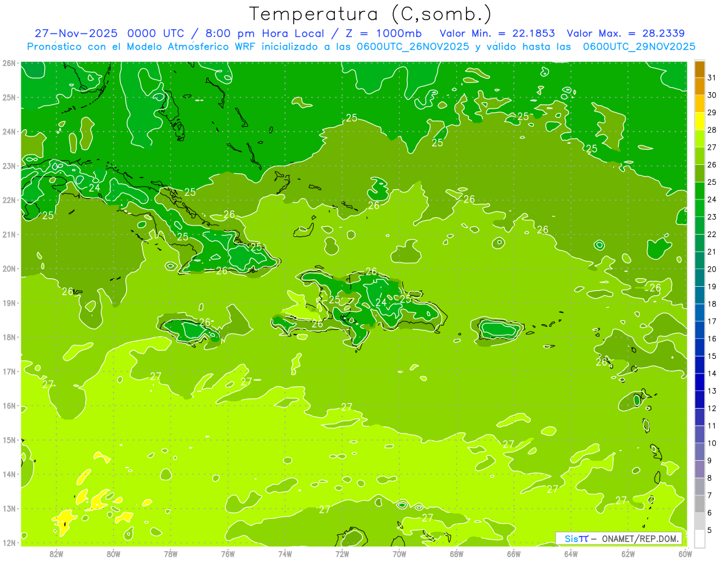The height and width of the screenshot is (562, 728).
Task: Click the "70W" longitude axis label
Action: 399,553
